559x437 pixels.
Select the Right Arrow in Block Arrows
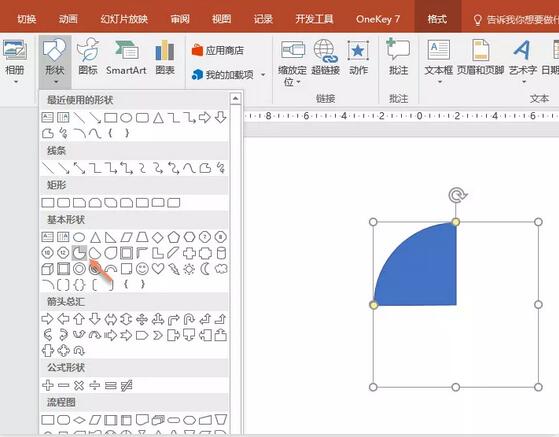click(x=47, y=319)
